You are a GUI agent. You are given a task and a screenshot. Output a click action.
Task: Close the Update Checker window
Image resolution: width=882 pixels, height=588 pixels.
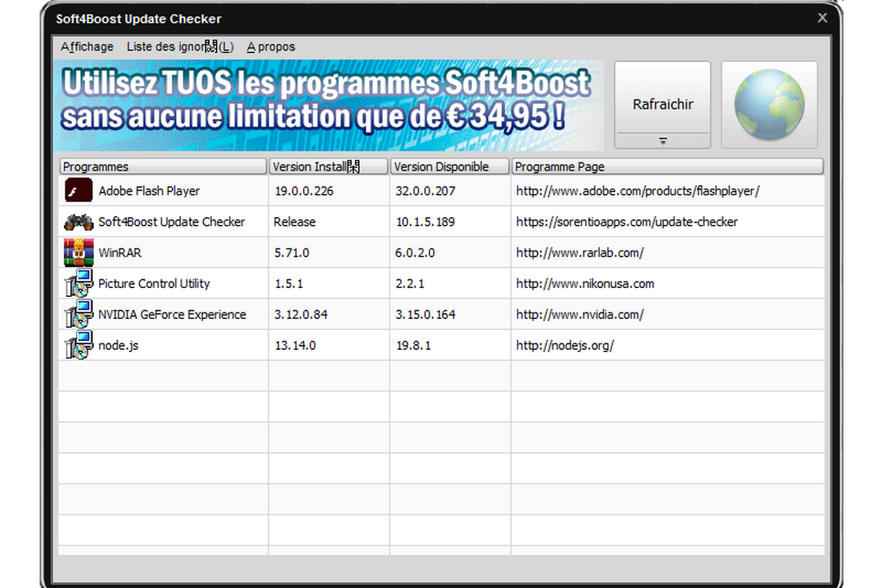coord(823,18)
